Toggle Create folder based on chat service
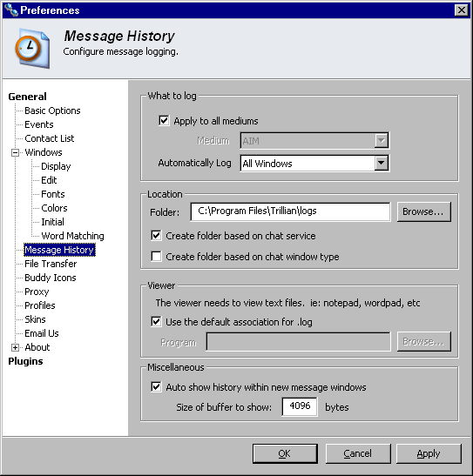 pyautogui.click(x=156, y=236)
